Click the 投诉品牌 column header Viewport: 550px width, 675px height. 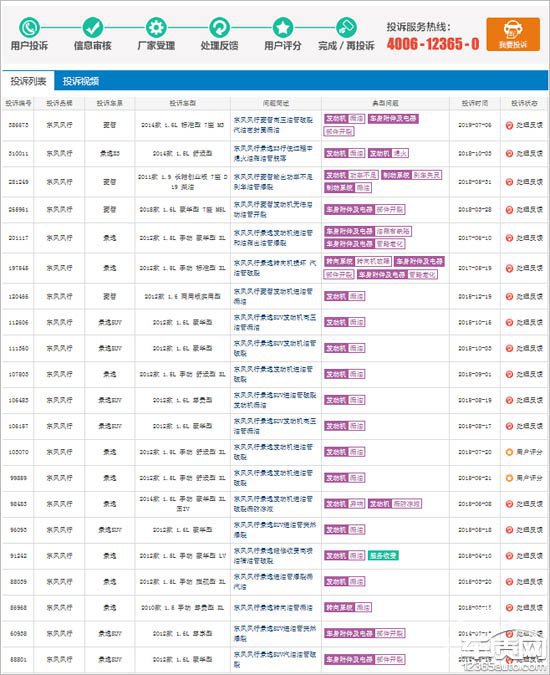point(59,103)
